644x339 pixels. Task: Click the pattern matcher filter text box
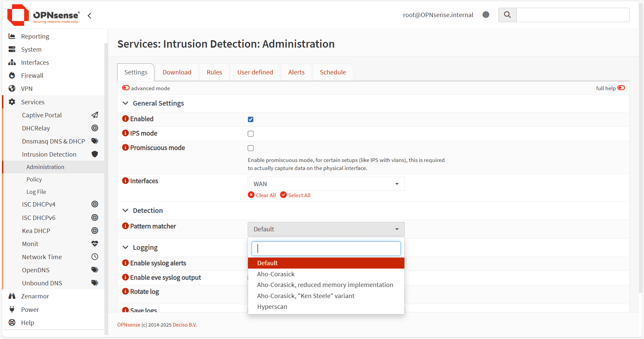click(326, 249)
